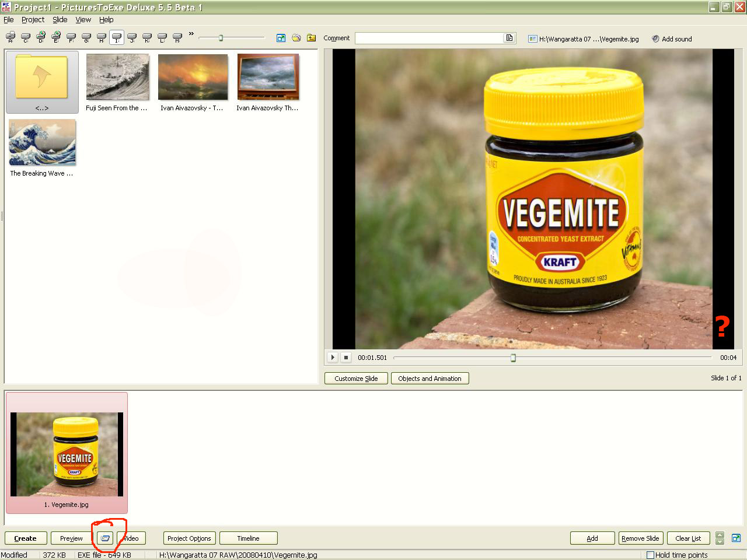Adjust the thumbnail size slider
The width and height of the screenshot is (747, 560).
221,38
